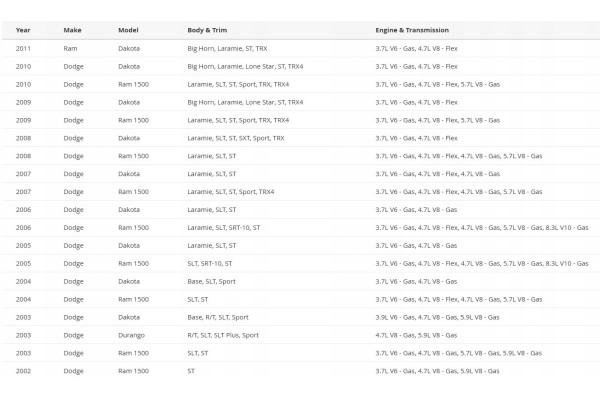
Task: Click the Engine & Transmission column header
Action: 412,30
